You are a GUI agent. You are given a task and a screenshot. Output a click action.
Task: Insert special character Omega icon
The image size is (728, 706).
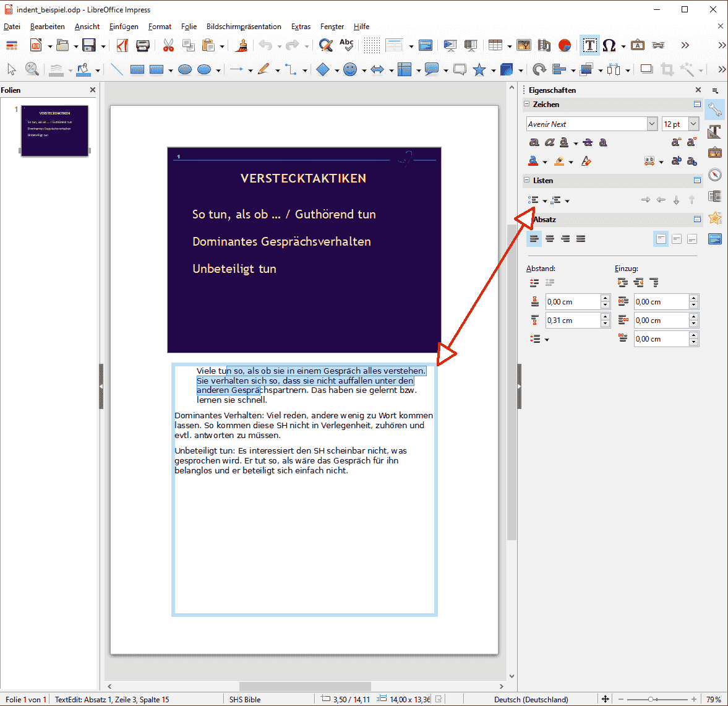[609, 45]
